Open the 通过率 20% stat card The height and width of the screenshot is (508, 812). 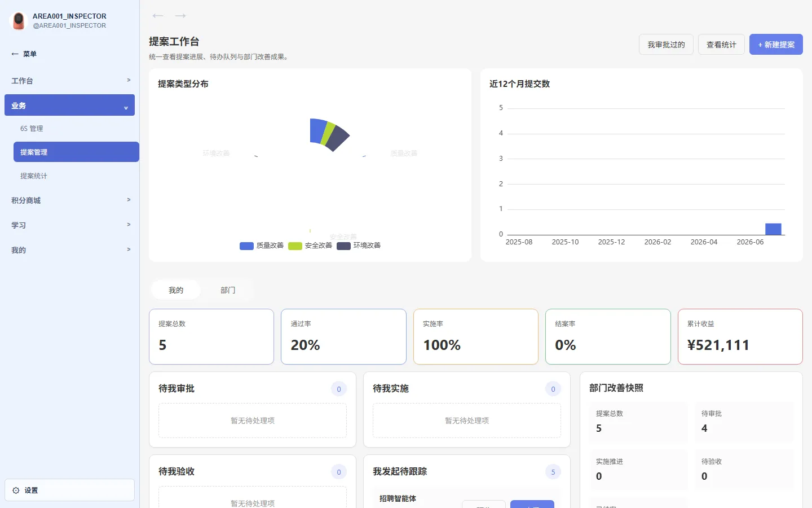(x=343, y=336)
